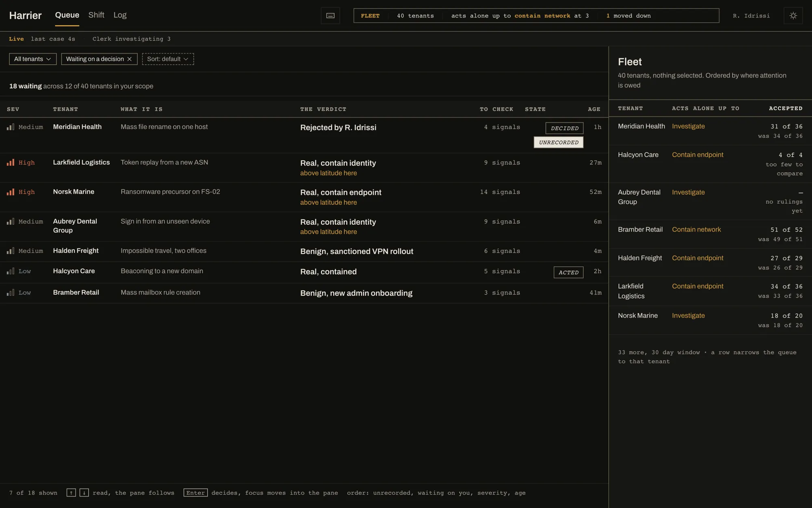Click the Aubrey Dental Group Fleet row
Screen dimensions: 812x508
(710, 201)
